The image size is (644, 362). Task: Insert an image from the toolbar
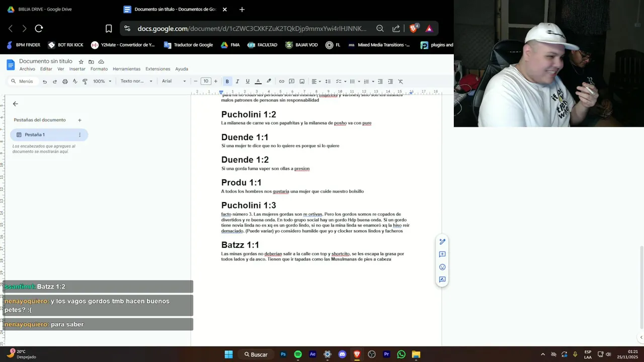(x=302, y=81)
